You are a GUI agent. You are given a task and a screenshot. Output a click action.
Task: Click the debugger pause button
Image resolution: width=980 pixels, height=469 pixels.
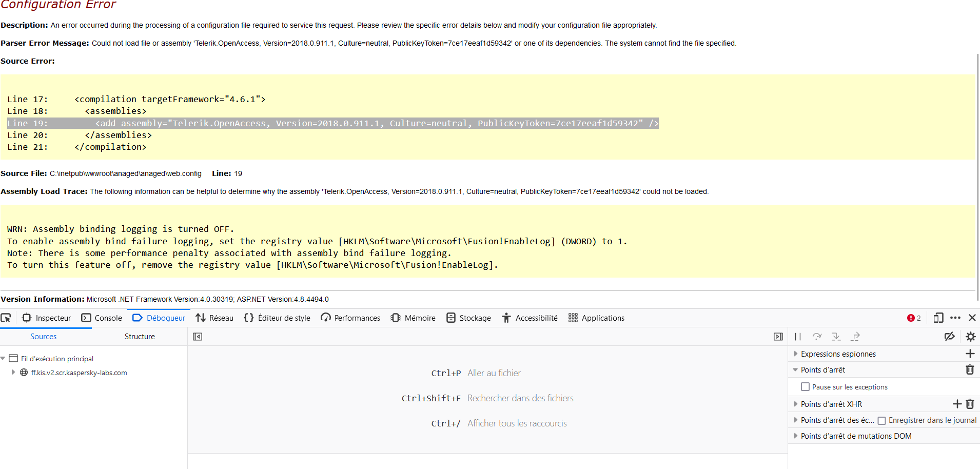(798, 337)
